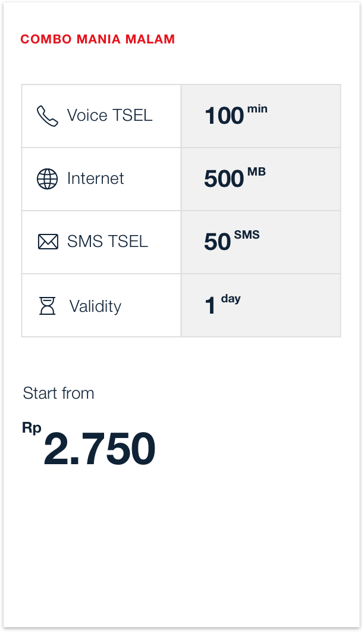Select the COMBO MANIA MALAM title

(98, 40)
